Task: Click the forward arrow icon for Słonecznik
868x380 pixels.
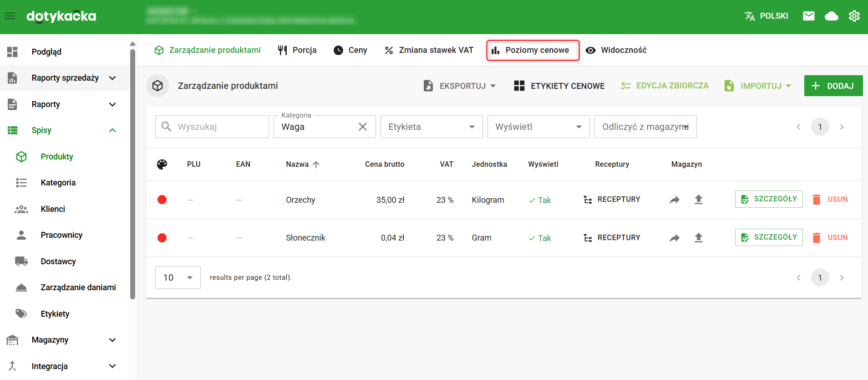Action: [x=675, y=238]
